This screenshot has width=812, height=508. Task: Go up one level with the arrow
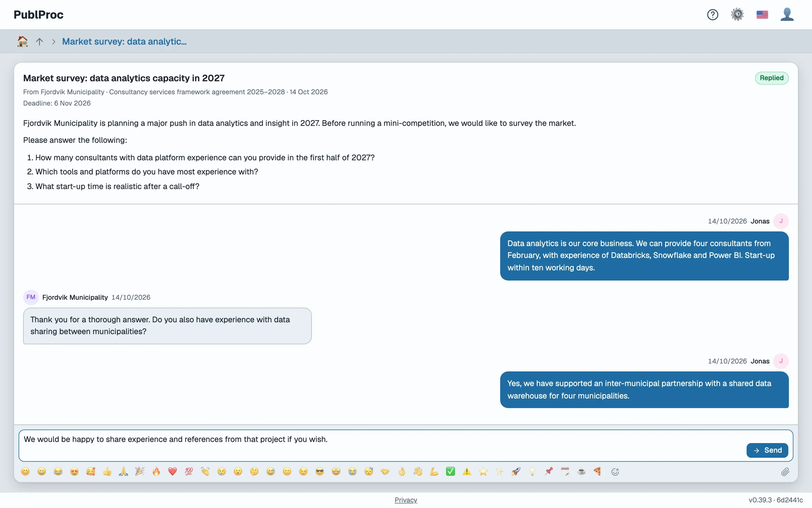tap(39, 41)
